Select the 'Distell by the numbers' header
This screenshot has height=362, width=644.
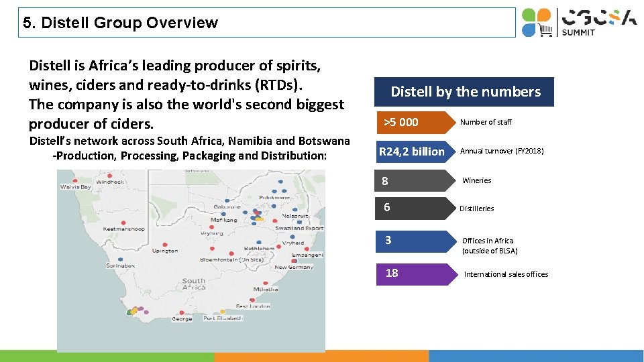click(464, 92)
